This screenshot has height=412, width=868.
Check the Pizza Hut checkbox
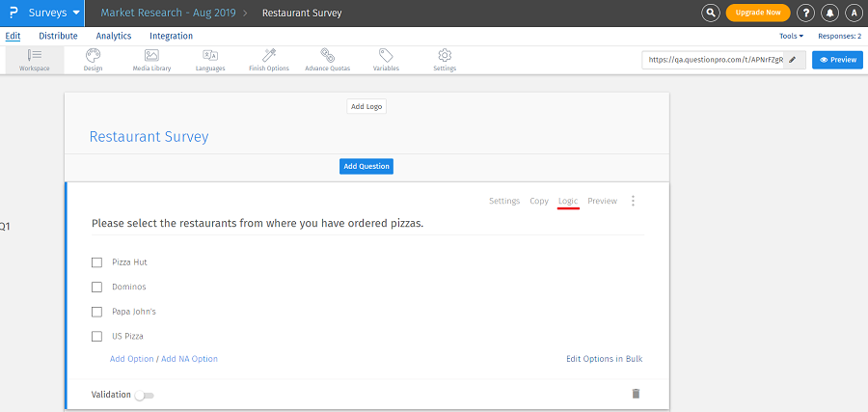(x=96, y=262)
